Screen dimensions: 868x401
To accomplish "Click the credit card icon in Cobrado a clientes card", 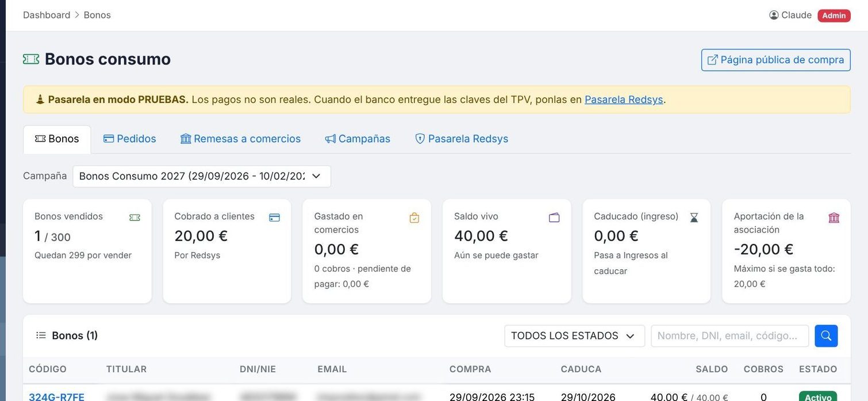I will [274, 217].
